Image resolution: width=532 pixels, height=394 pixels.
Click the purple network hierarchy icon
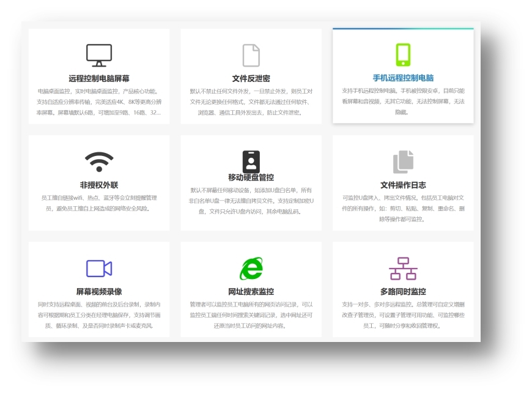pyautogui.click(x=403, y=269)
